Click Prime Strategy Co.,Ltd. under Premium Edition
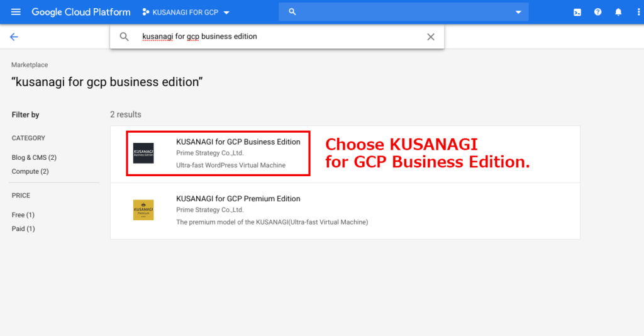The width and height of the screenshot is (644, 336). pyautogui.click(x=210, y=210)
